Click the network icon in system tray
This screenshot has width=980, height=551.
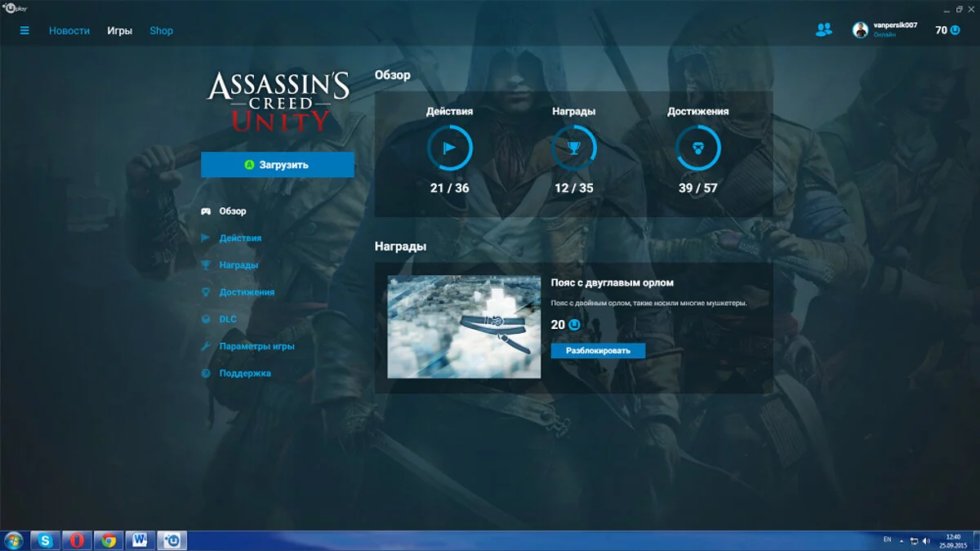point(914,540)
